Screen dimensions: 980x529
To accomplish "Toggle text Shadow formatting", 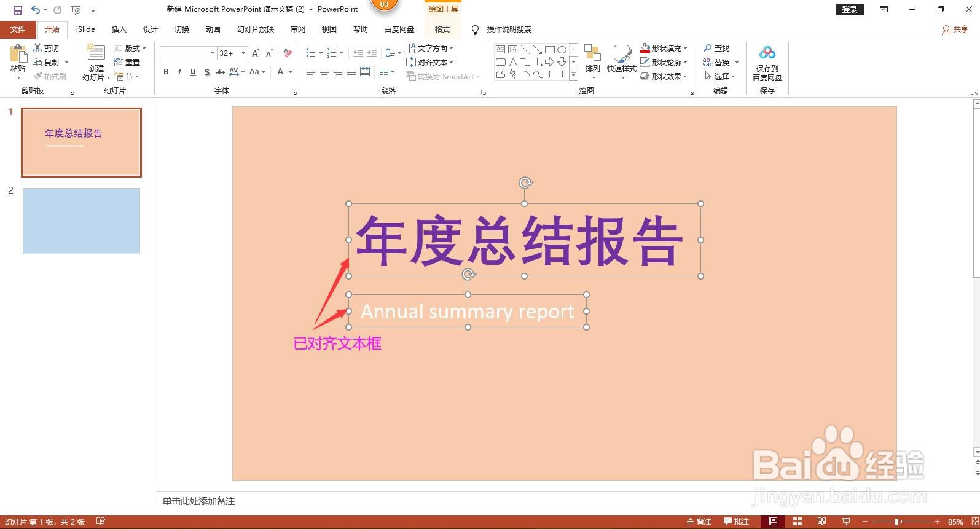I will [207, 72].
